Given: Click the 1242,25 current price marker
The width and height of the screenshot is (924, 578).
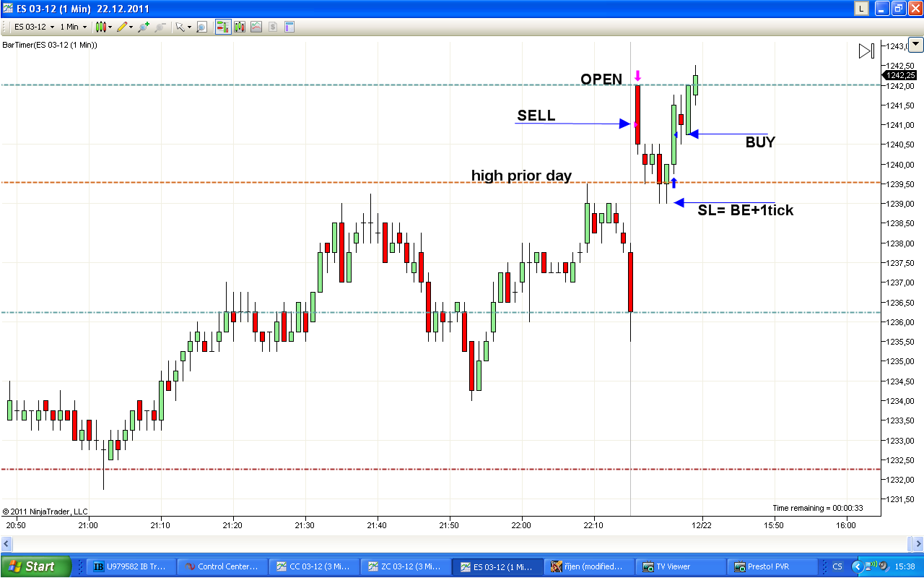Looking at the screenshot, I should coord(900,75).
